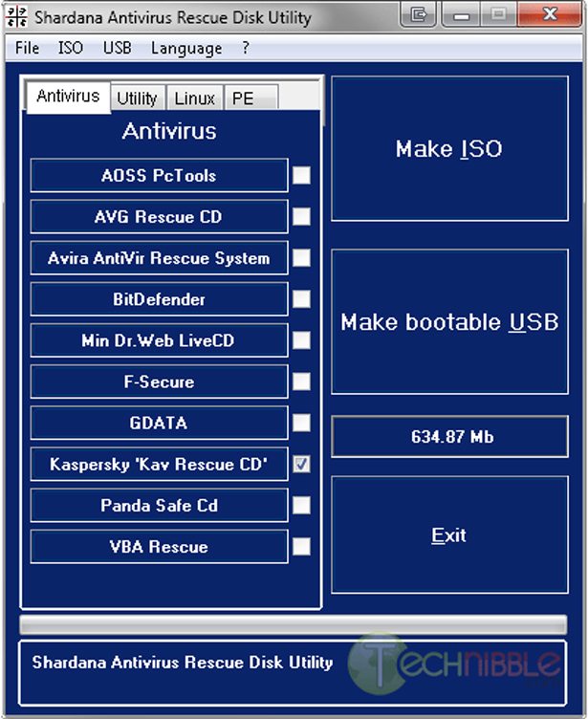
Task: Check the Avira AntiVir Rescue System box
Action: [301, 258]
